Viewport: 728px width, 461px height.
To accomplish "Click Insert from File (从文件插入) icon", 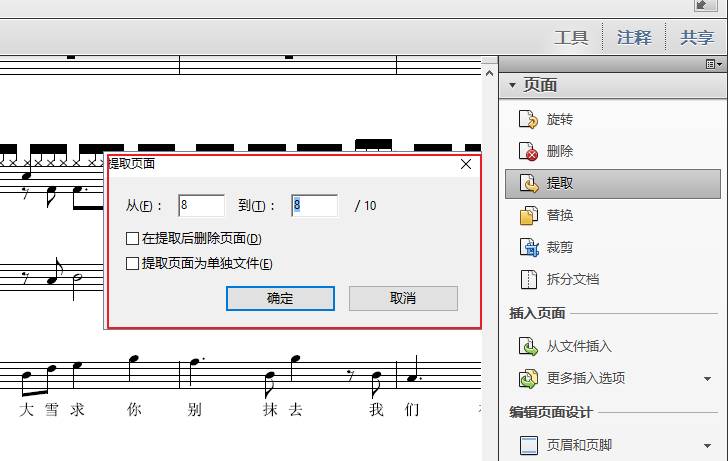I will pyautogui.click(x=528, y=346).
